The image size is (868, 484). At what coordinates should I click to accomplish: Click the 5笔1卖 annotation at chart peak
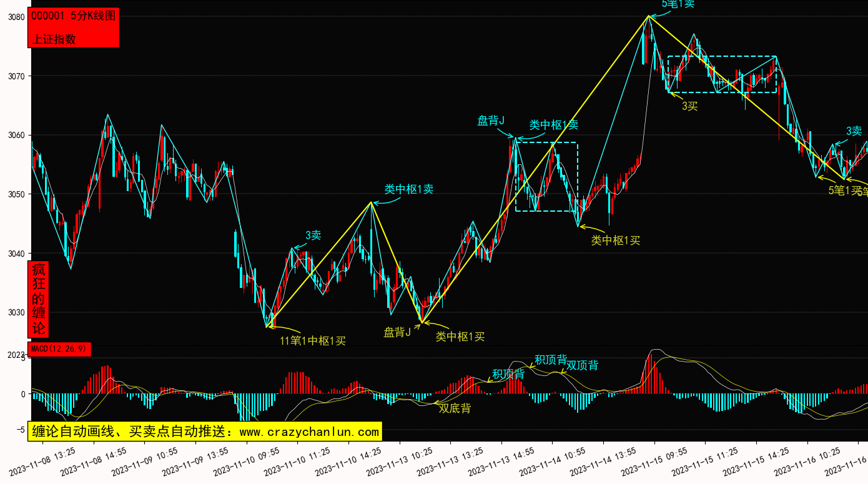click(678, 4)
